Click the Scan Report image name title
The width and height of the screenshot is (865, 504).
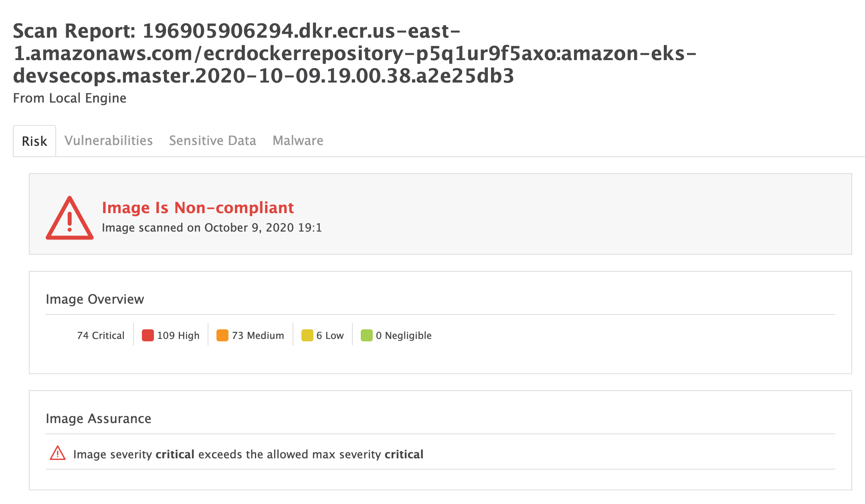point(355,53)
